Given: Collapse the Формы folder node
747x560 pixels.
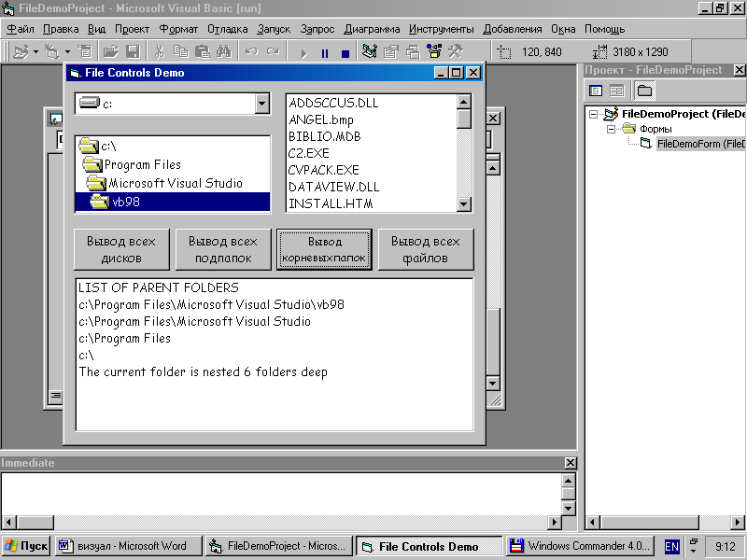Looking at the screenshot, I should coord(612,129).
